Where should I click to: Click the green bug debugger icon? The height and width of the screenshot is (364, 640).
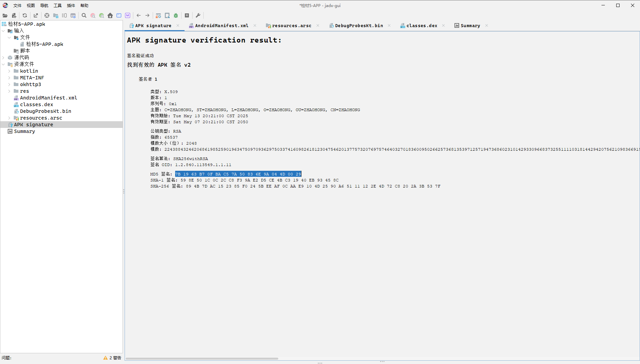(x=176, y=15)
